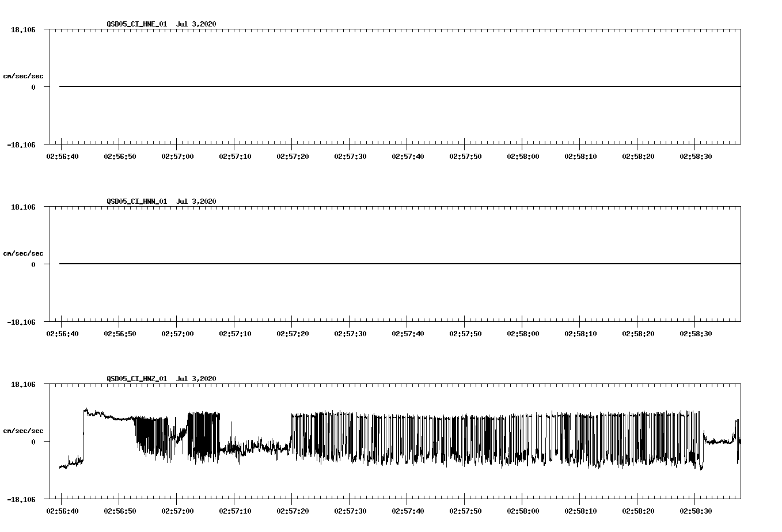Select the 18.106 upper limit on HNE plot
This screenshot has height=532, width=782.
[x=23, y=29]
